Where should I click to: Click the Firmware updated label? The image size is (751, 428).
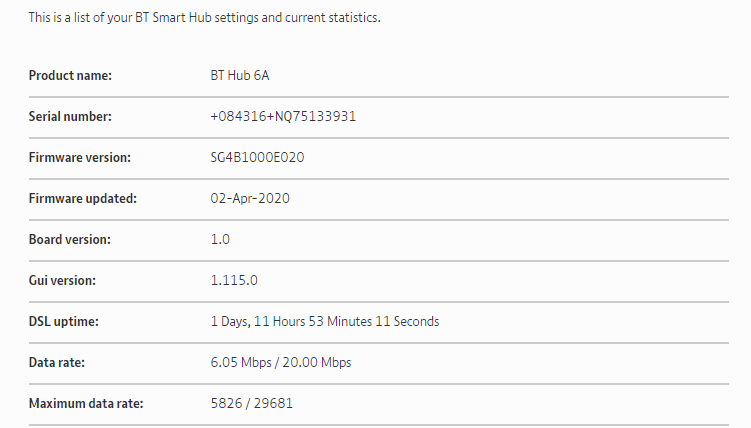(x=82, y=198)
